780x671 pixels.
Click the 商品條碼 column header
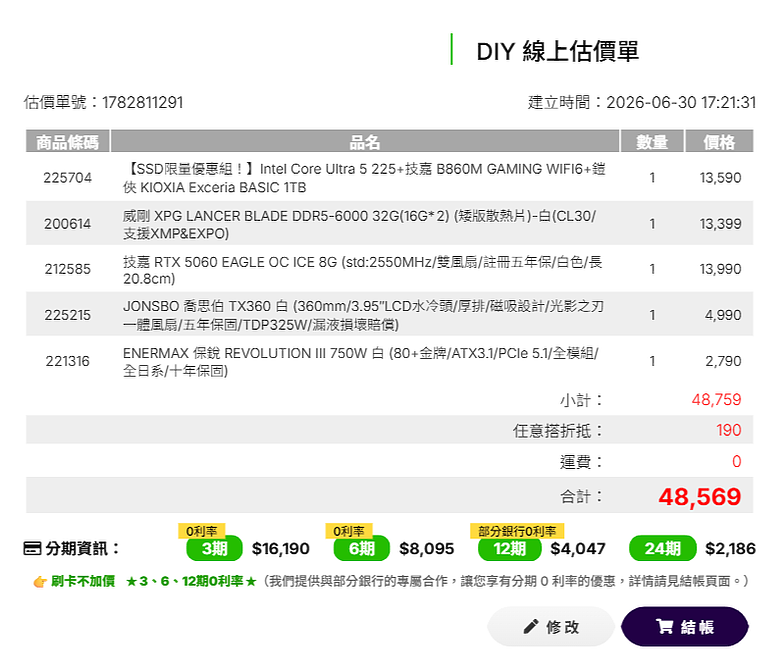point(68,142)
